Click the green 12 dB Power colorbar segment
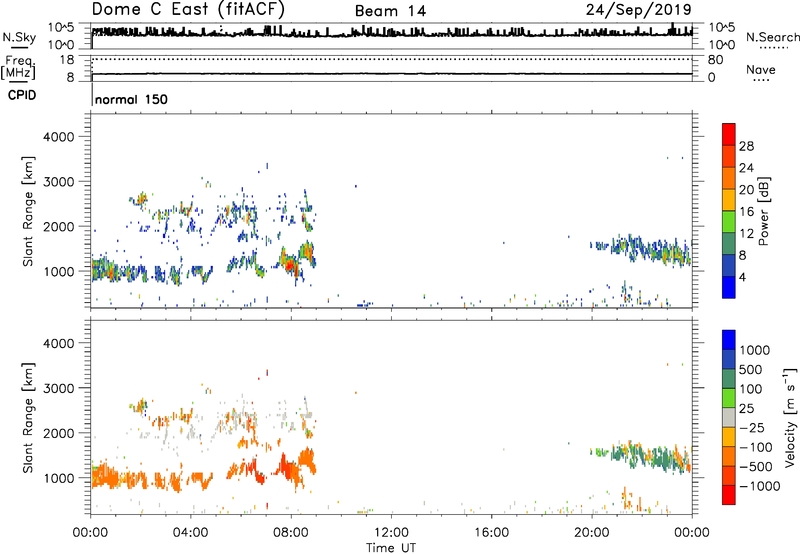The width and height of the screenshot is (800, 554). pos(729,221)
